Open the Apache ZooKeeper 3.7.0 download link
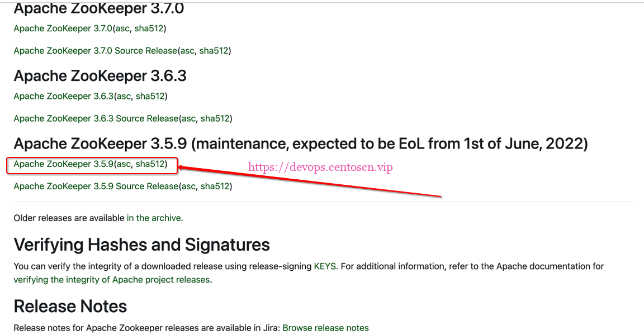The height and width of the screenshot is (335, 644). click(63, 28)
